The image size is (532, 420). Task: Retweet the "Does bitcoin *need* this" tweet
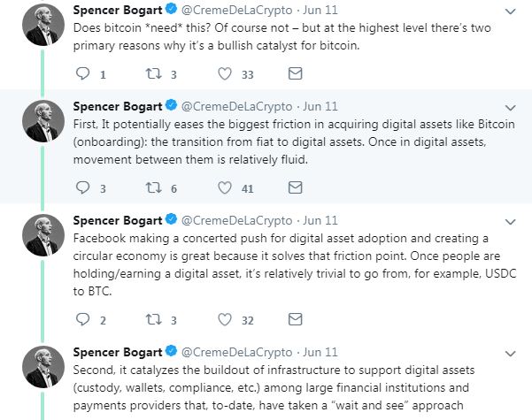pos(154,74)
